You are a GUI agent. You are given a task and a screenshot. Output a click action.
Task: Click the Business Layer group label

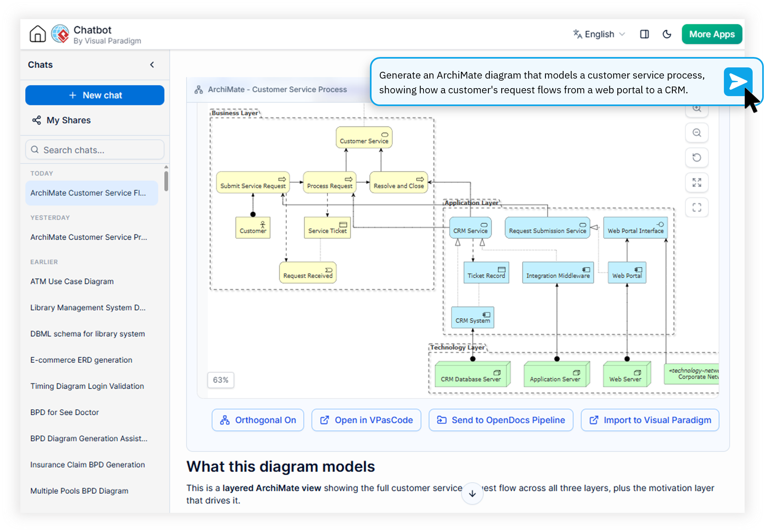235,113
